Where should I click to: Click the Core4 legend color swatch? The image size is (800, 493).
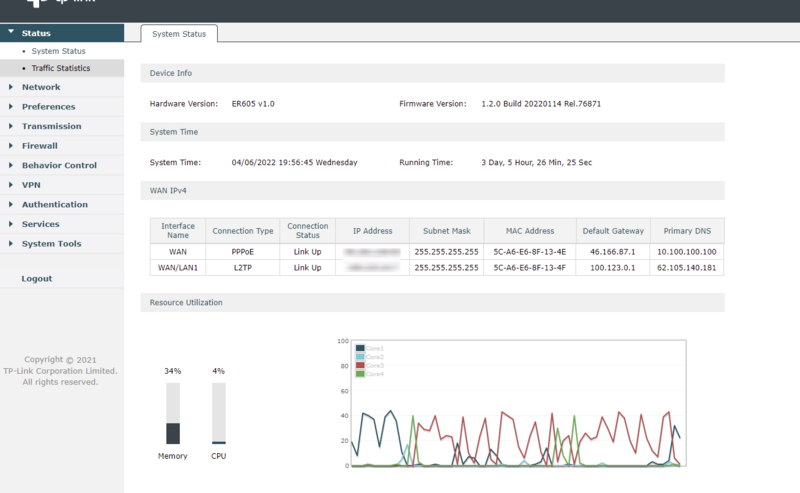pyautogui.click(x=360, y=374)
